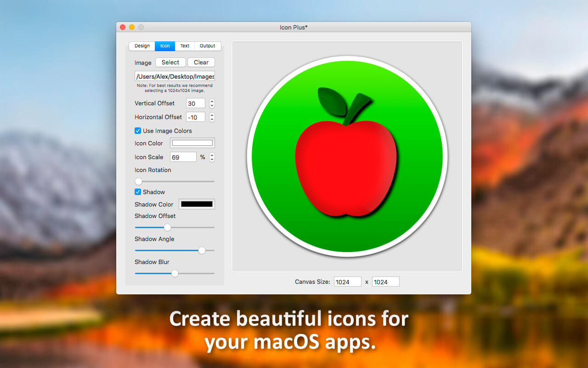Viewport: 588px width, 368px height.
Task: Adjust the Horizontal Offset stepper
Action: 212,117
